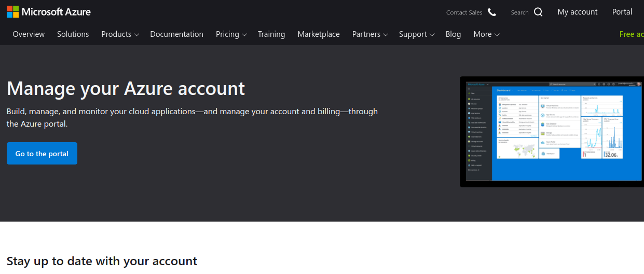Click the Stay up to date heading
644x274 pixels.
click(x=102, y=261)
